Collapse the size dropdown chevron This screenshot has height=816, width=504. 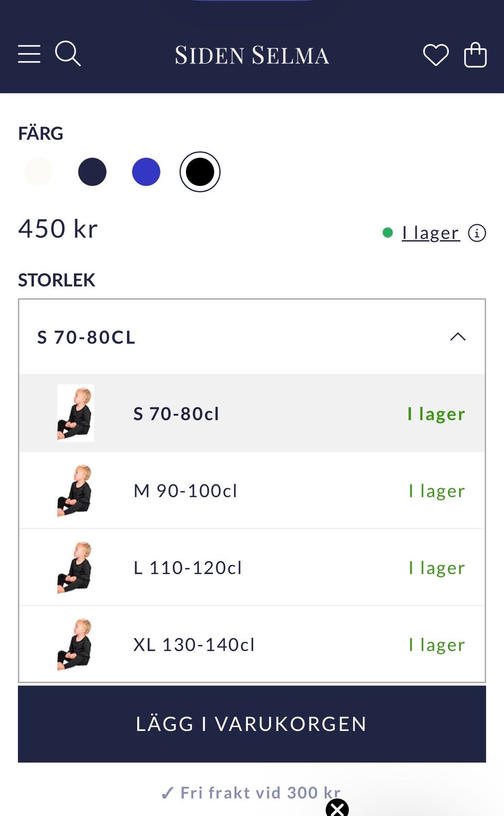click(x=458, y=337)
